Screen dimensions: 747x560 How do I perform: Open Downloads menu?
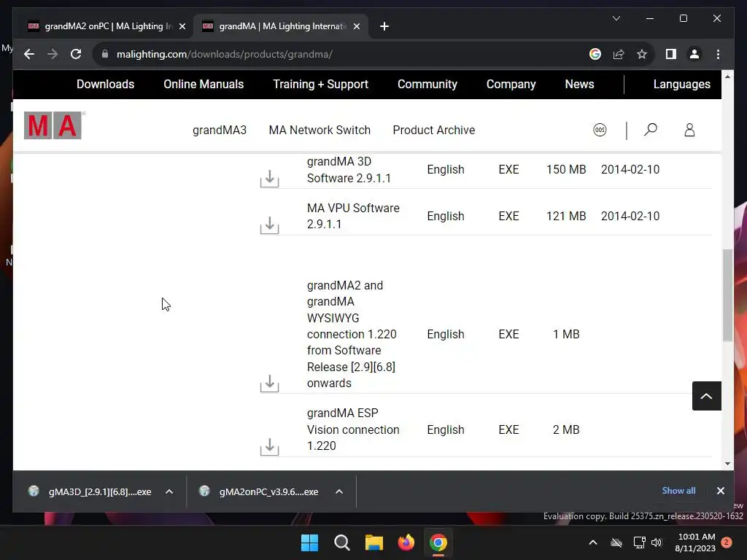tap(105, 85)
